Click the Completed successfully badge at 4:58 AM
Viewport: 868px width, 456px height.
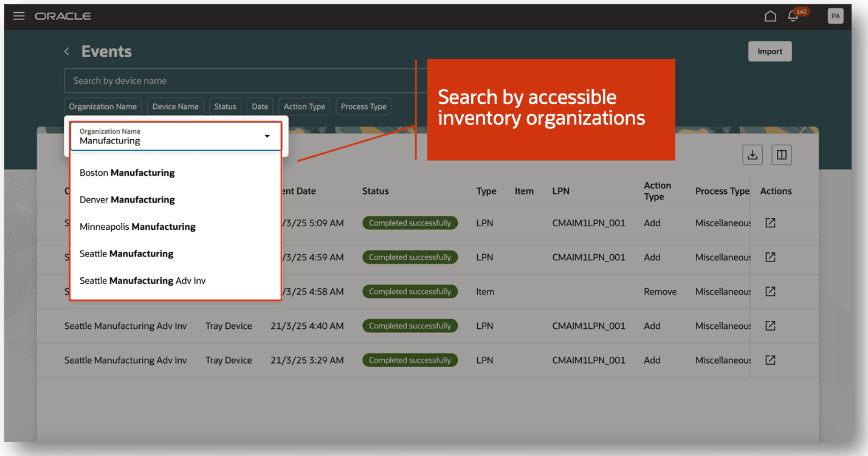tap(410, 292)
